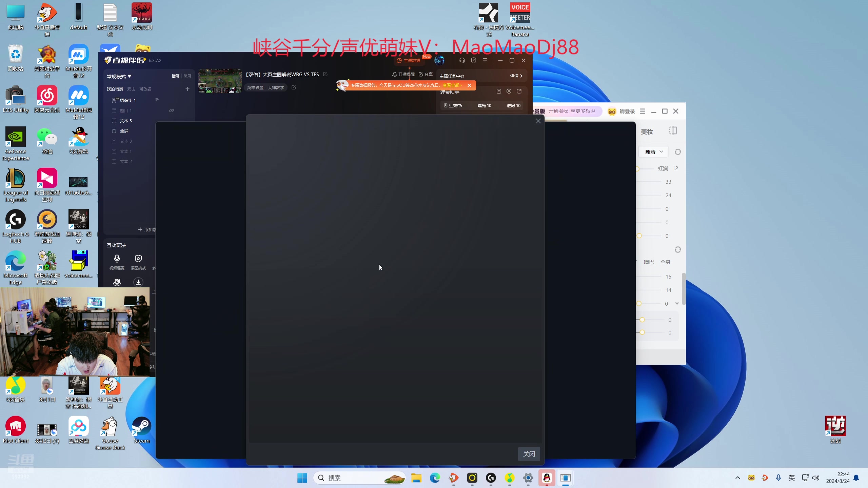Viewport: 868px width, 488px height.
Task: Open the 互动玩法 interactive features menu
Action: [116, 245]
